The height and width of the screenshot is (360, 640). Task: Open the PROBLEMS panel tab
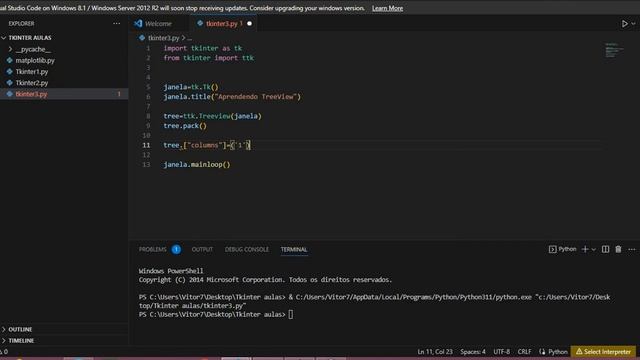pyautogui.click(x=153, y=249)
